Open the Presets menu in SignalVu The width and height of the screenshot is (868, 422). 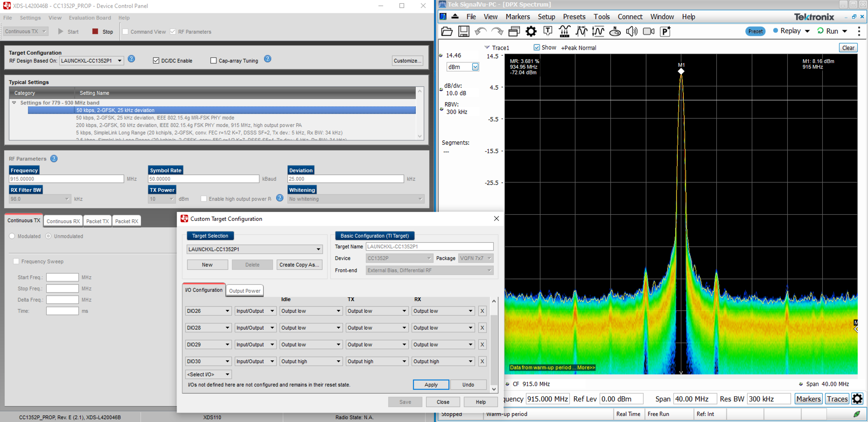coord(574,17)
